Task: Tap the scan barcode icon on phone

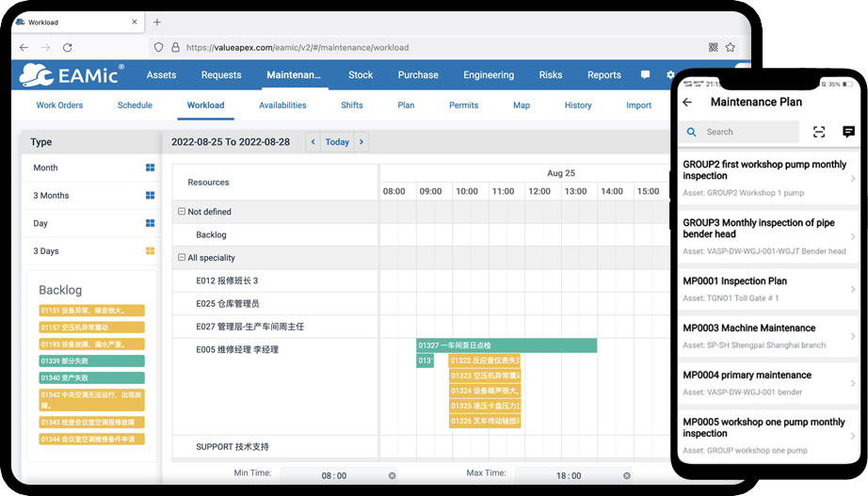Action: [x=819, y=132]
